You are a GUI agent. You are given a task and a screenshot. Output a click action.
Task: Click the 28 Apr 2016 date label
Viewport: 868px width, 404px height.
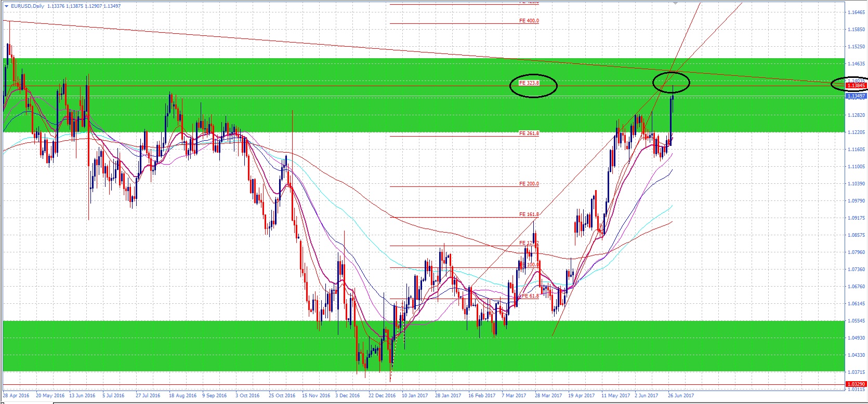(x=16, y=396)
